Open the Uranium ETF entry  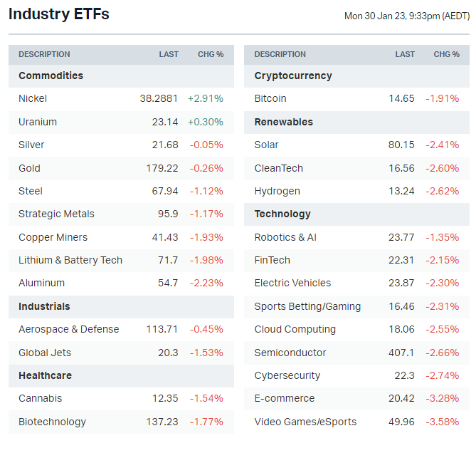pos(38,122)
